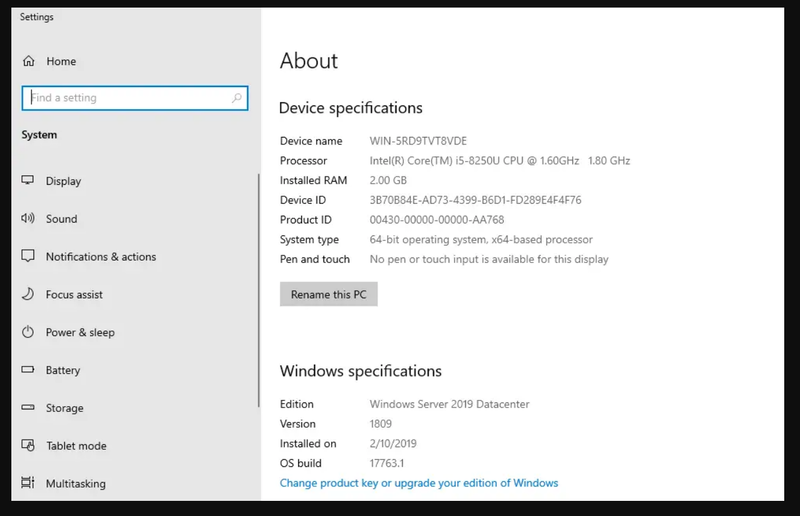The height and width of the screenshot is (516, 800).
Task: Click the System section label in the sidebar
Action: tap(39, 135)
